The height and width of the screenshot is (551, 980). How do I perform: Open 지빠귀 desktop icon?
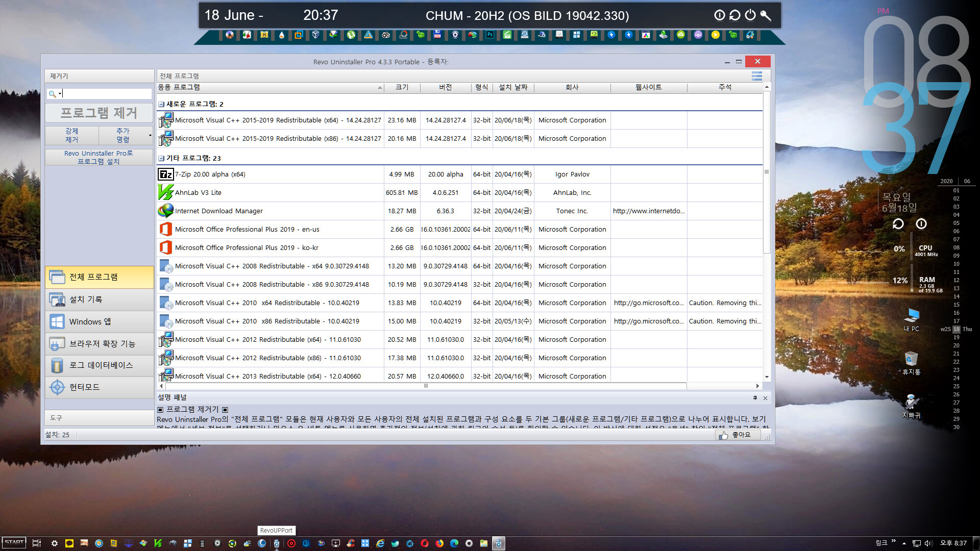[912, 406]
